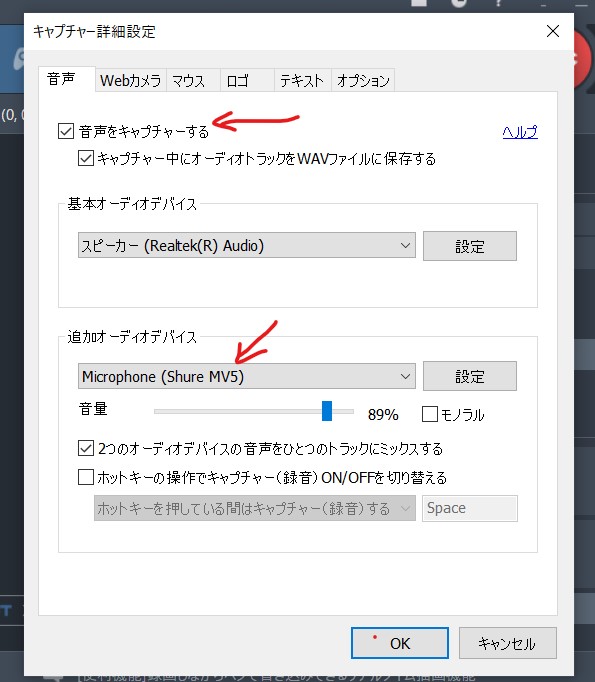
Task: Click the 音量 volume slider handle
Action: 327,411
